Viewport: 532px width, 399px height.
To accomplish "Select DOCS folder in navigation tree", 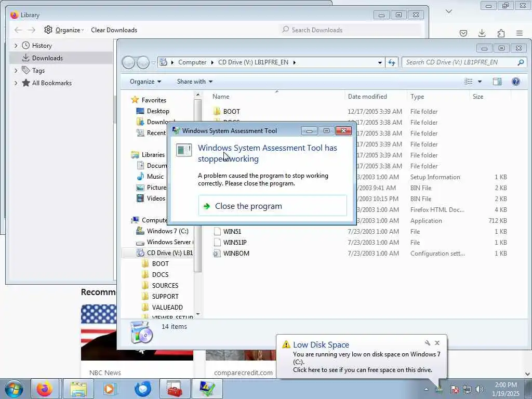I will (160, 274).
